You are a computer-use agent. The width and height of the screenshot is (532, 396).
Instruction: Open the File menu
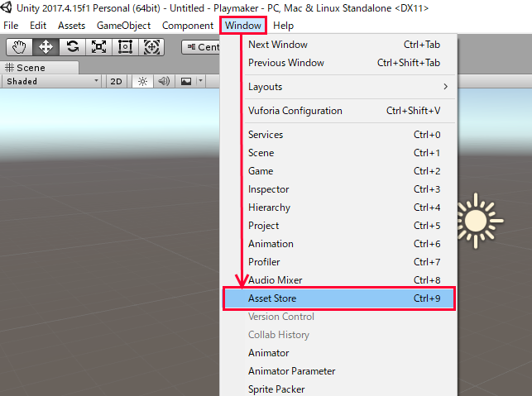pos(11,26)
